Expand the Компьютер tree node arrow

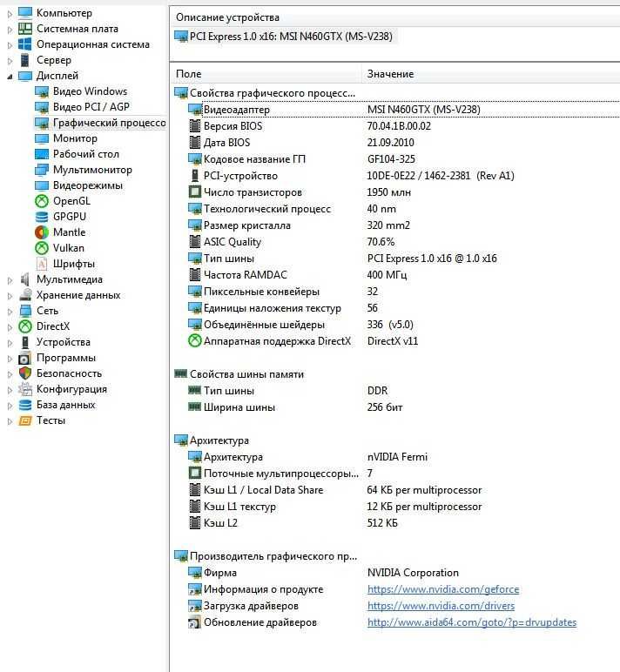point(10,14)
